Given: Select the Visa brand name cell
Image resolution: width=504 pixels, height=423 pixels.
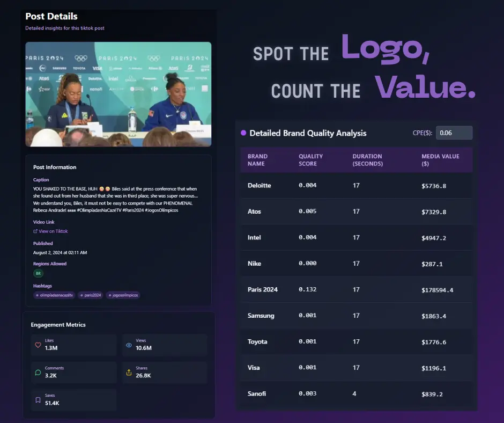Looking at the screenshot, I should pos(253,368).
